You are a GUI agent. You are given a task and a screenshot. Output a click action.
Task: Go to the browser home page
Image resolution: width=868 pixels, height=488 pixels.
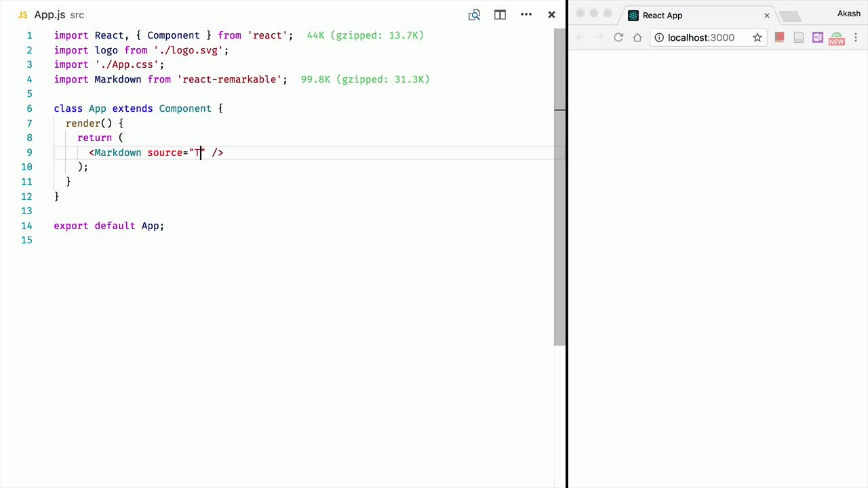point(637,37)
